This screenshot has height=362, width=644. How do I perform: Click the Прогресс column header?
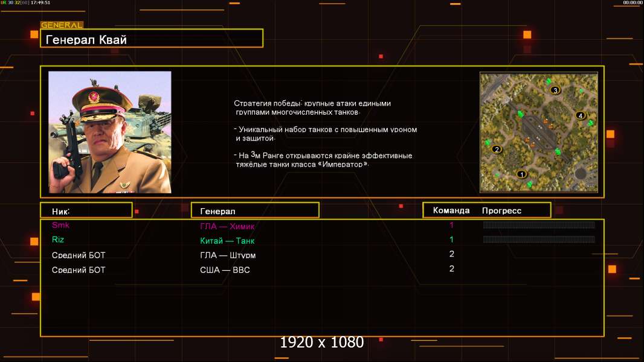pyautogui.click(x=501, y=211)
